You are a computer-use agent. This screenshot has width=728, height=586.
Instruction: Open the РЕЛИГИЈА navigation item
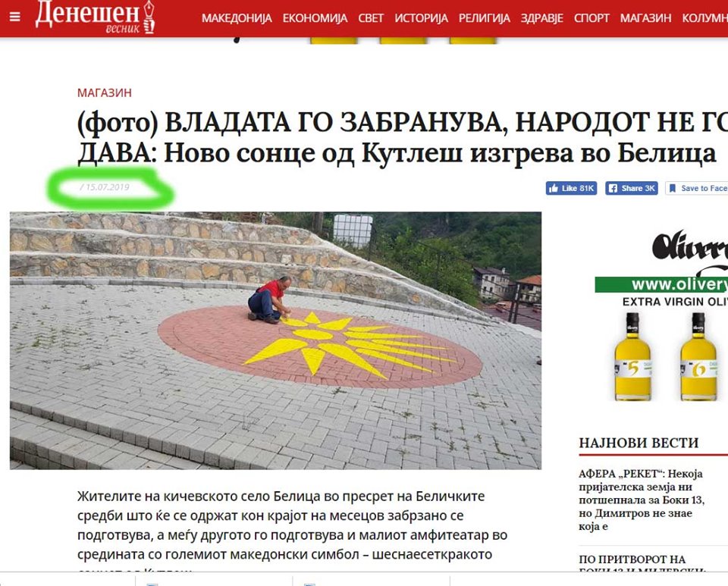point(485,18)
